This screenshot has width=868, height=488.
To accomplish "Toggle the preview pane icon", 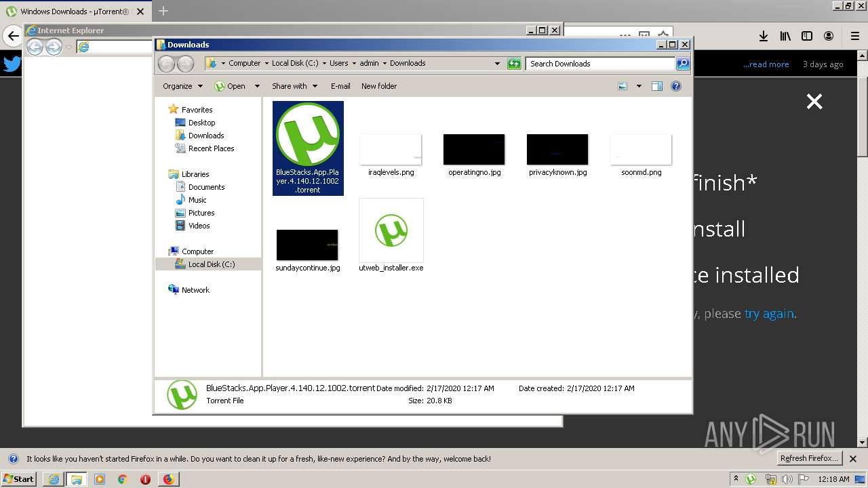I will [x=656, y=86].
